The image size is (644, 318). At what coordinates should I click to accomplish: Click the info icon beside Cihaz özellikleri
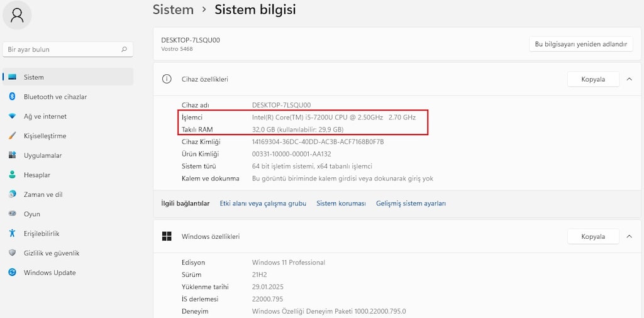point(166,79)
